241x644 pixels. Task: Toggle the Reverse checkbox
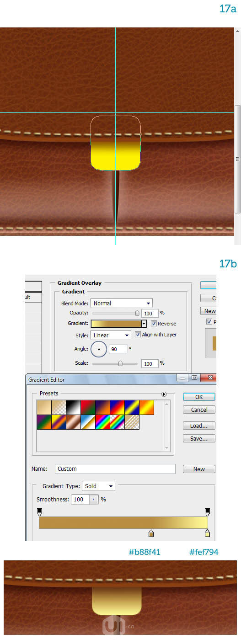coord(154,324)
